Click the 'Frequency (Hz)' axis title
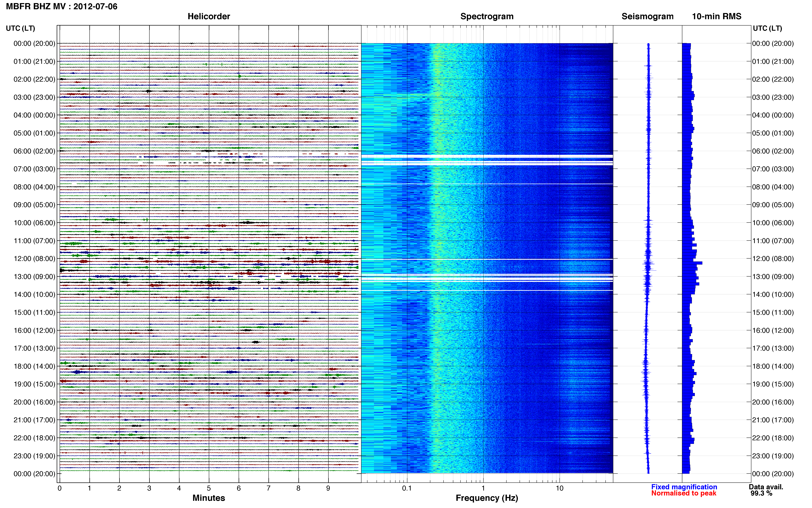This screenshot has width=812, height=508. click(487, 498)
